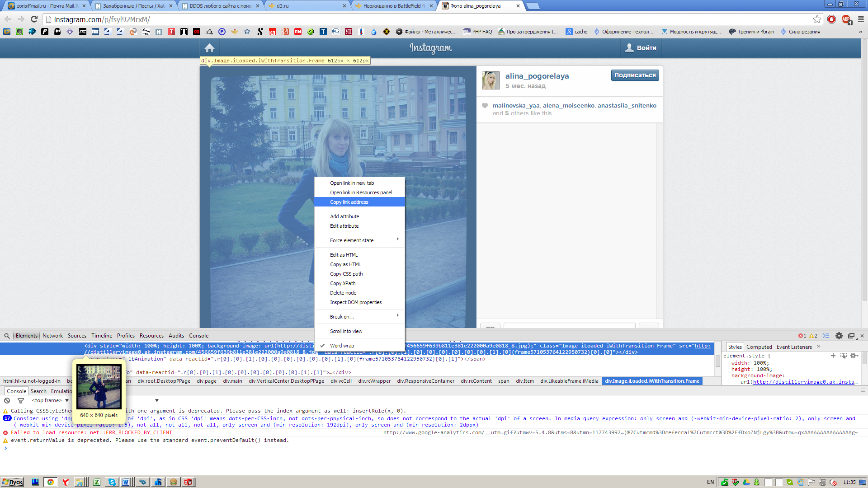Screen dimensions: 868x488
Task: Choose Add attribute
Action: (x=359, y=216)
